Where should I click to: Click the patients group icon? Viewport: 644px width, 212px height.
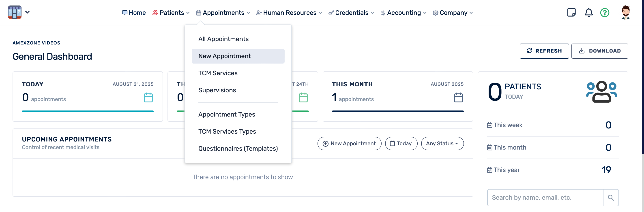click(601, 92)
